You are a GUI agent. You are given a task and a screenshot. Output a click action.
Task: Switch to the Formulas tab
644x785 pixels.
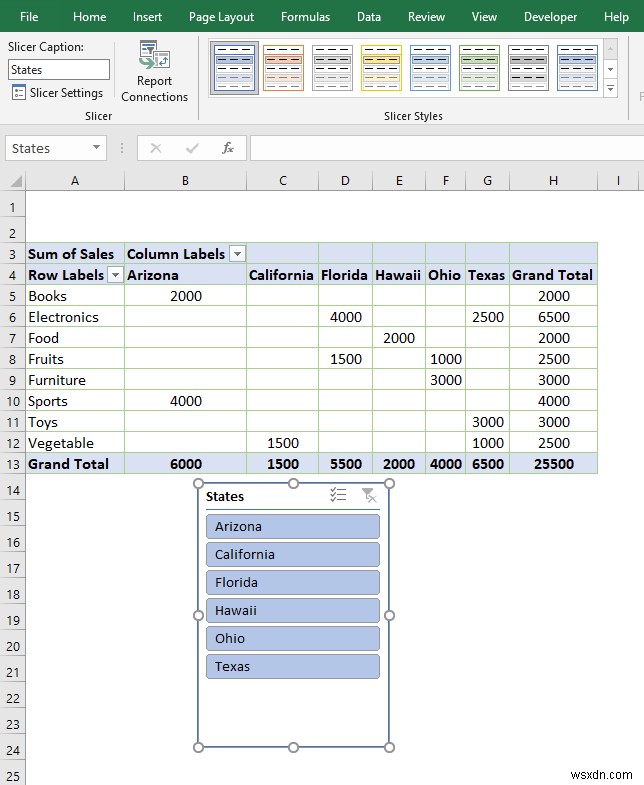tap(305, 17)
